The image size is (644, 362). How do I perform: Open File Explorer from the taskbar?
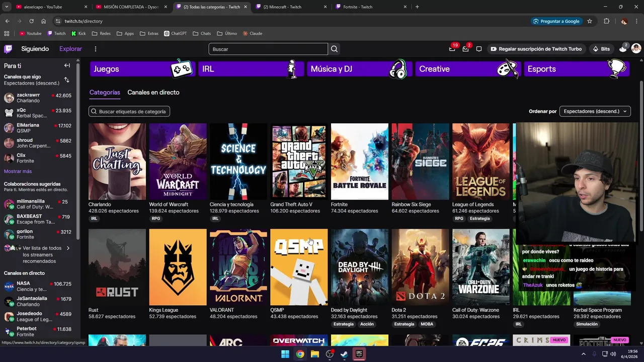(x=315, y=354)
